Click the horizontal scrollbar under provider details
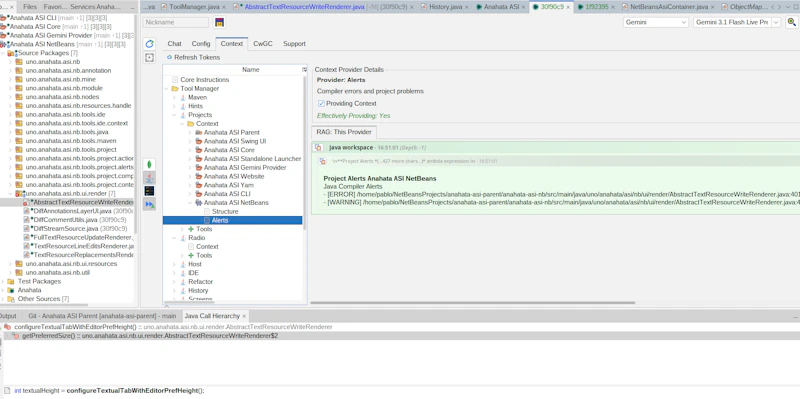The height and width of the screenshot is (399, 800). (472, 303)
